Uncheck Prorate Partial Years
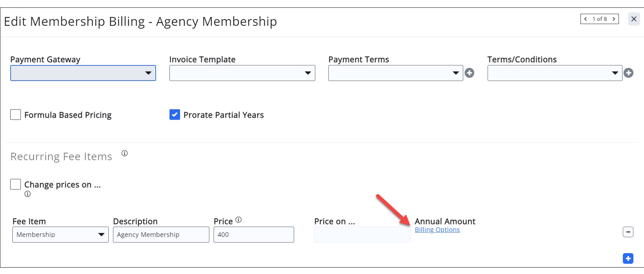The image size is (644, 274). 175,115
